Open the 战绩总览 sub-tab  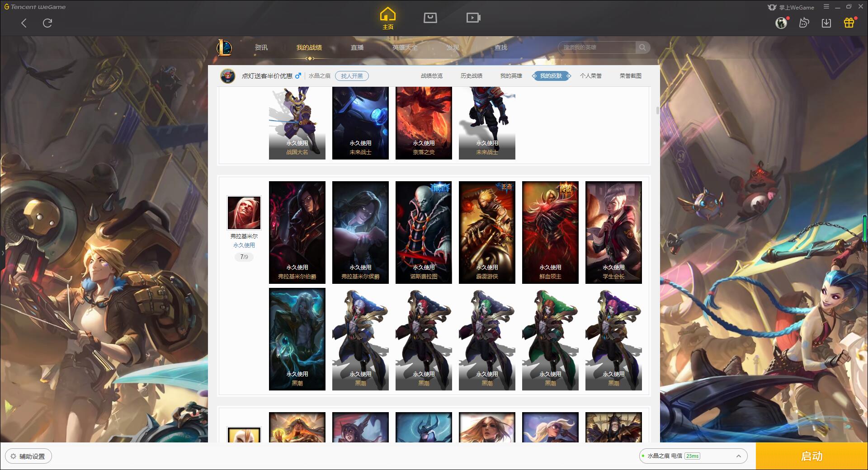[432, 76]
